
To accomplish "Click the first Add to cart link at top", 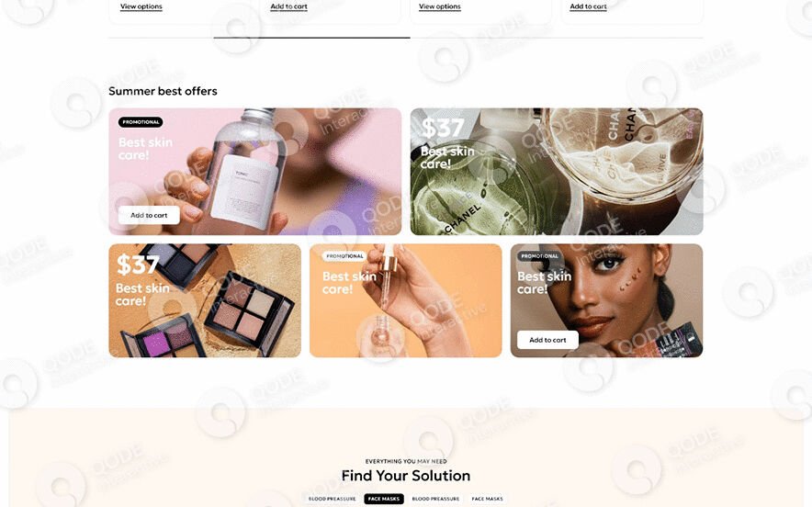I will pyautogui.click(x=288, y=6).
